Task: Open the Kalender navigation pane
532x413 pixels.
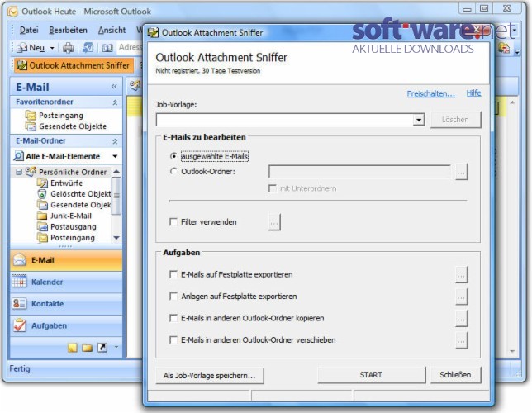Action: [x=66, y=282]
